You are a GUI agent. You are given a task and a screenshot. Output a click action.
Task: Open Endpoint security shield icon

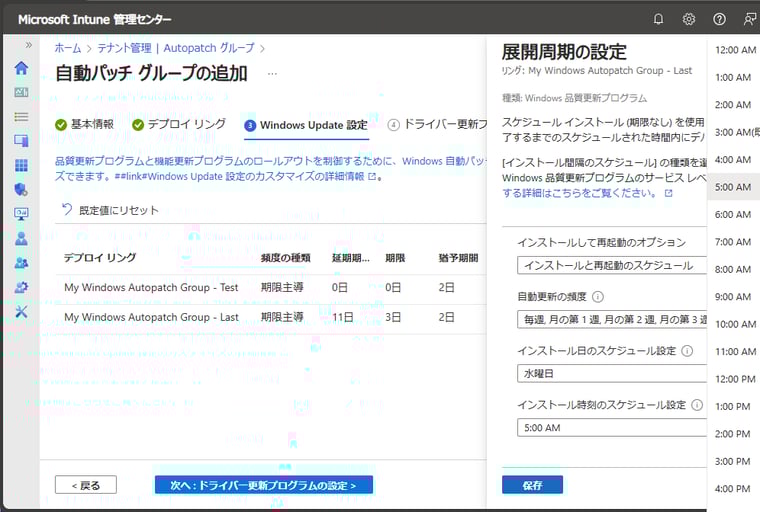(21, 190)
